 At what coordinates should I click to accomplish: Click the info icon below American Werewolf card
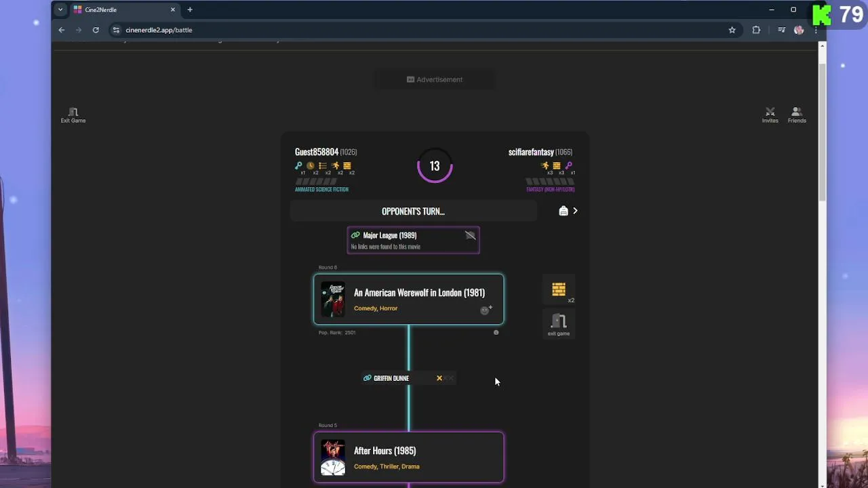(x=496, y=332)
